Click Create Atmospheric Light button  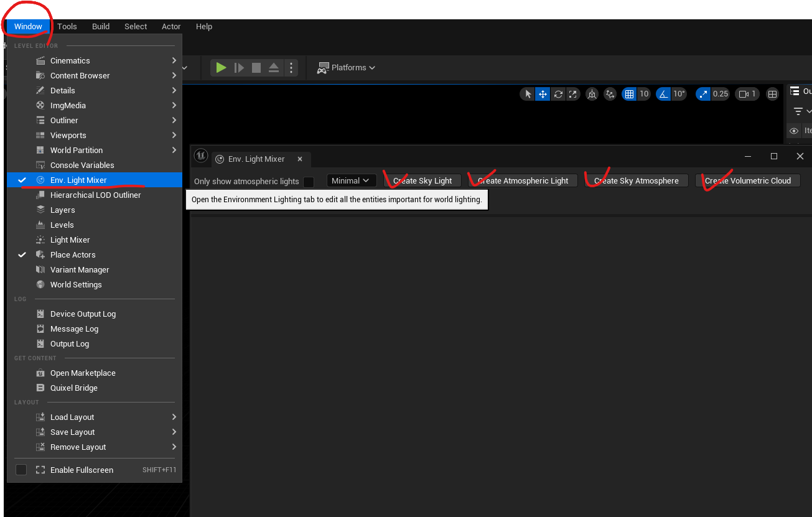523,180
